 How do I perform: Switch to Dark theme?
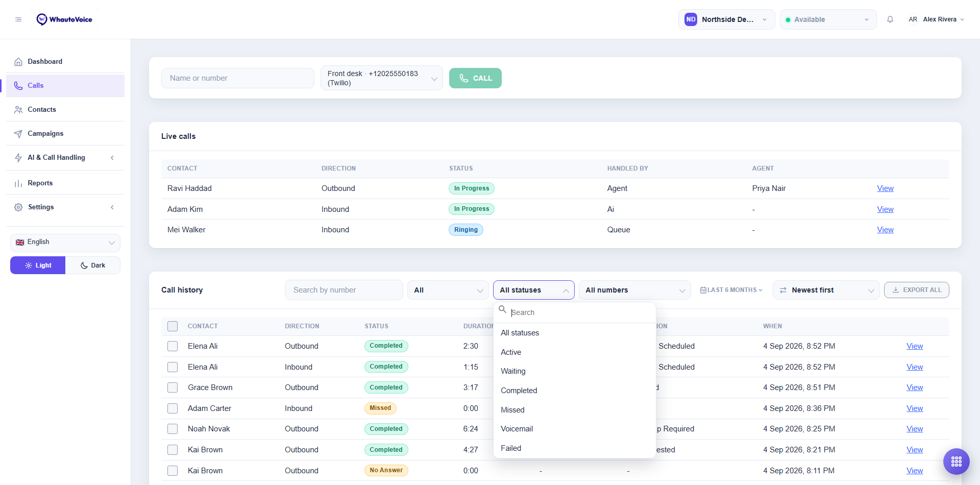(93, 265)
